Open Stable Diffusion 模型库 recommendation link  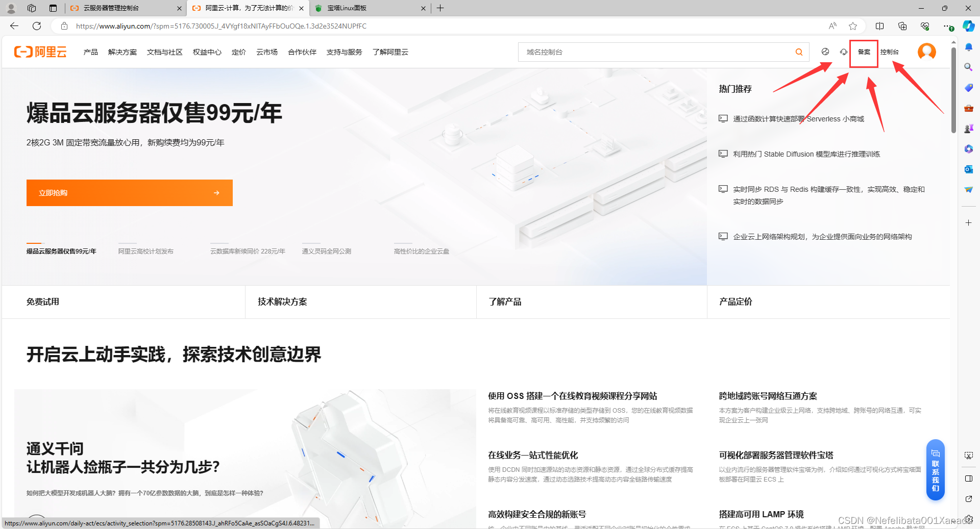pos(806,154)
